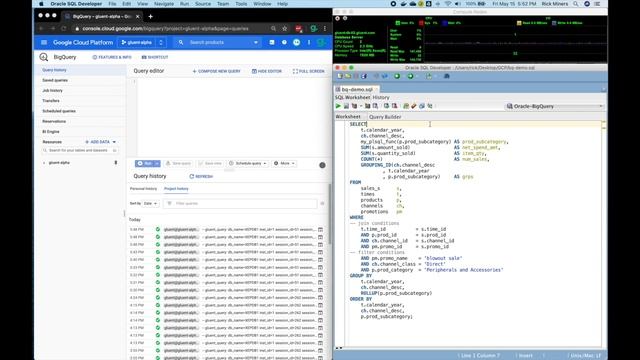The width and height of the screenshot is (640, 360).
Task: Click Search products field in GCP header
Action: pos(219,42)
